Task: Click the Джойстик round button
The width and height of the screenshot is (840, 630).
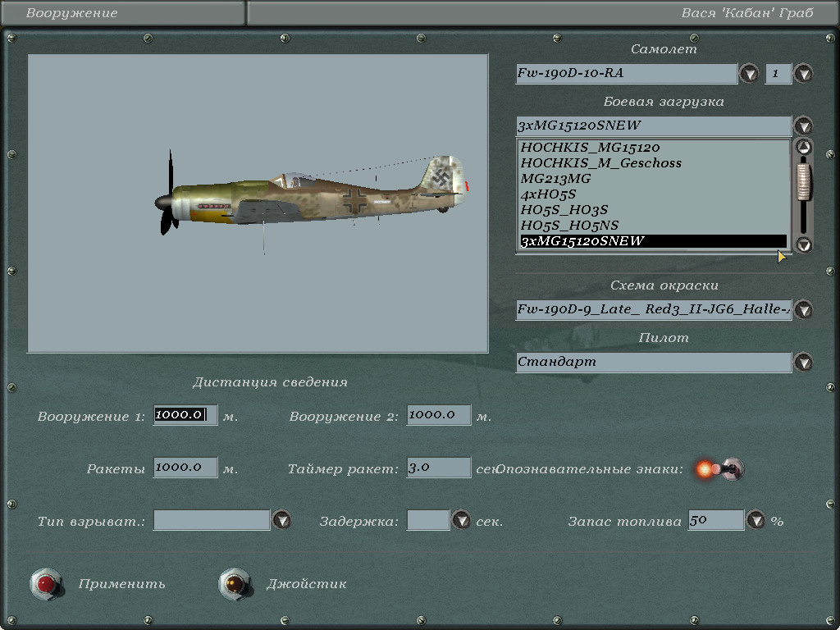Action: 235,584
